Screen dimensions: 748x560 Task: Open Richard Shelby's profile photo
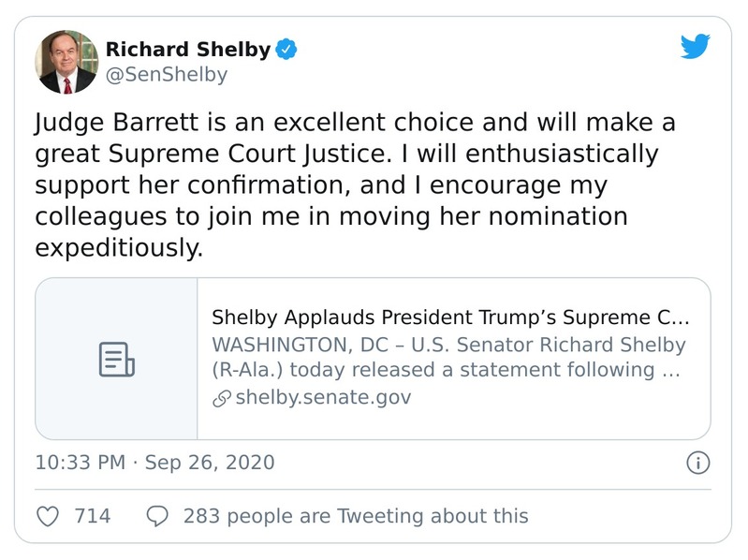(x=66, y=61)
